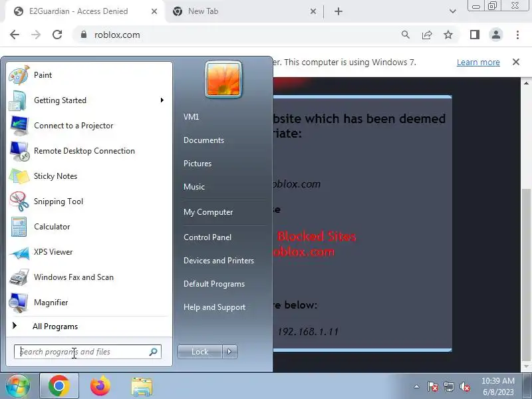532x399 pixels.
Task: Launch Windows Fax and Scan
Action: (x=73, y=277)
